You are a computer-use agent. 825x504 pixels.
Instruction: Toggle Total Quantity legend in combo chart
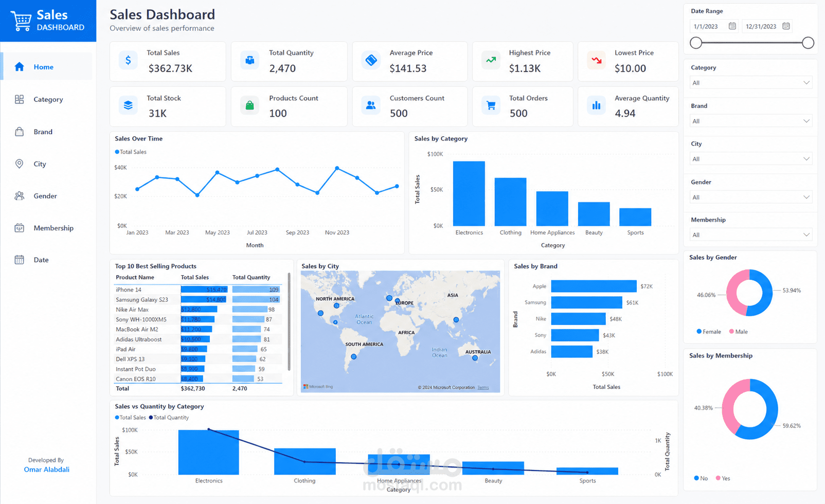click(x=169, y=418)
